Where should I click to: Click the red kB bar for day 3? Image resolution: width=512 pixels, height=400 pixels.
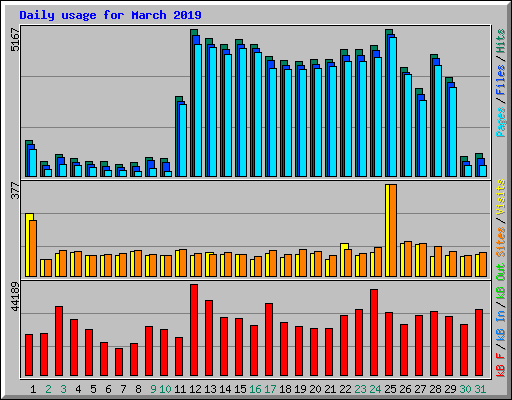(59, 341)
